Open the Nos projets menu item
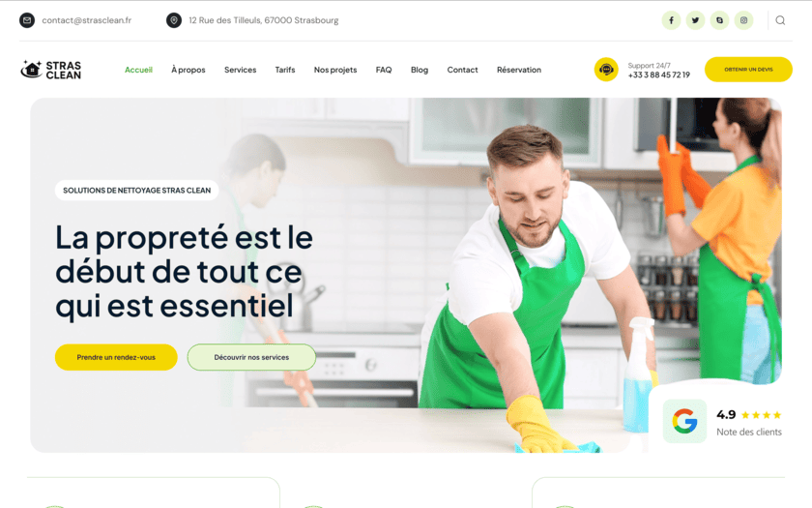 click(x=335, y=70)
